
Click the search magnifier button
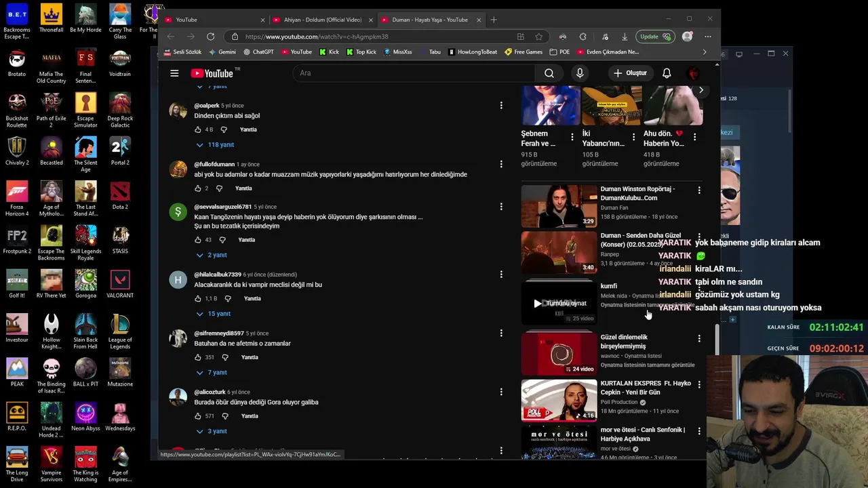coord(549,73)
